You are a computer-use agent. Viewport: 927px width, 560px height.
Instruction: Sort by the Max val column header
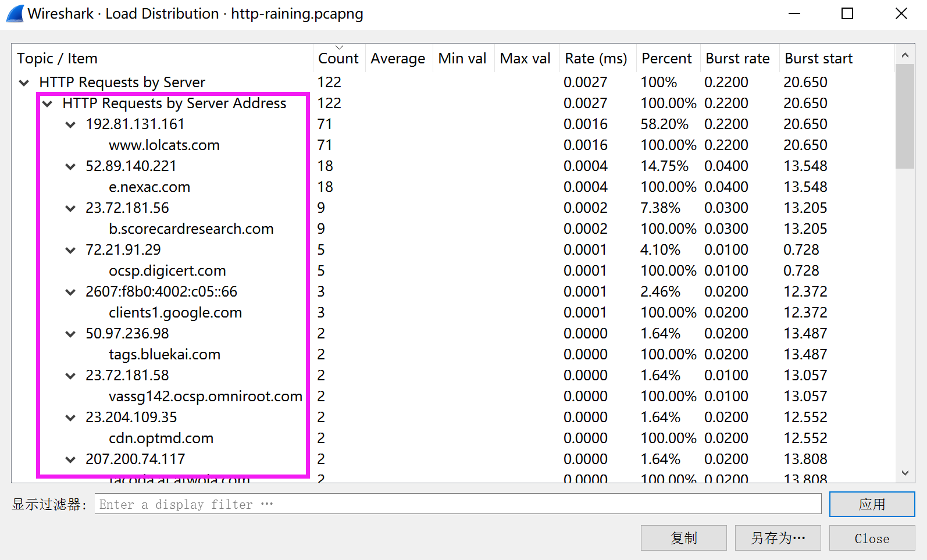click(527, 58)
